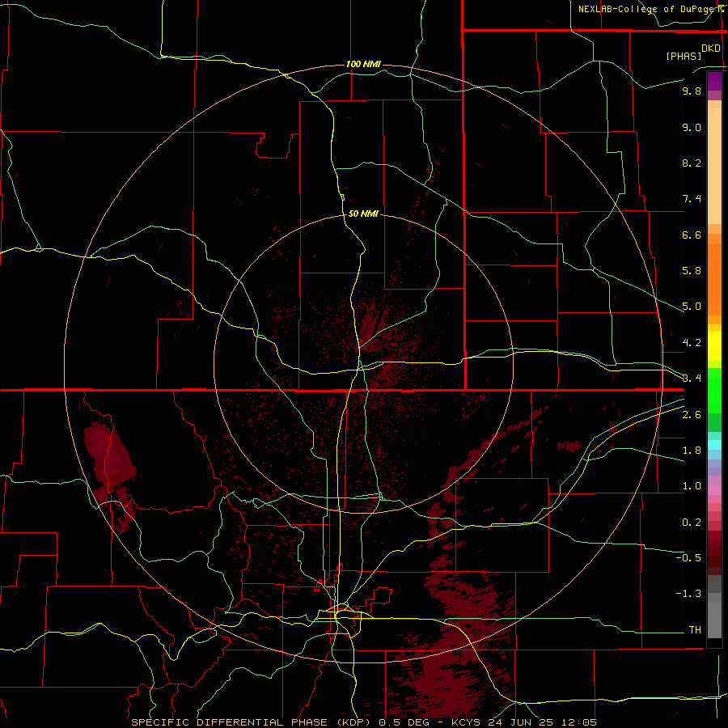Click the 8.2 scale value
The width and height of the screenshot is (728, 728).
click(x=692, y=163)
